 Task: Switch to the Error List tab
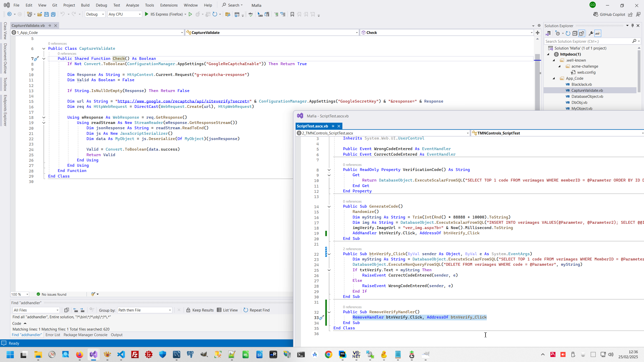tap(53, 335)
